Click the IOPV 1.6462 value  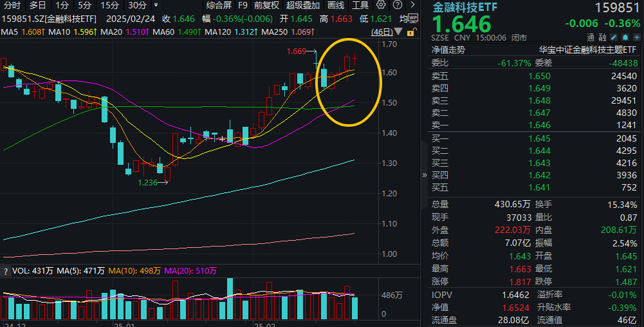(x=515, y=295)
